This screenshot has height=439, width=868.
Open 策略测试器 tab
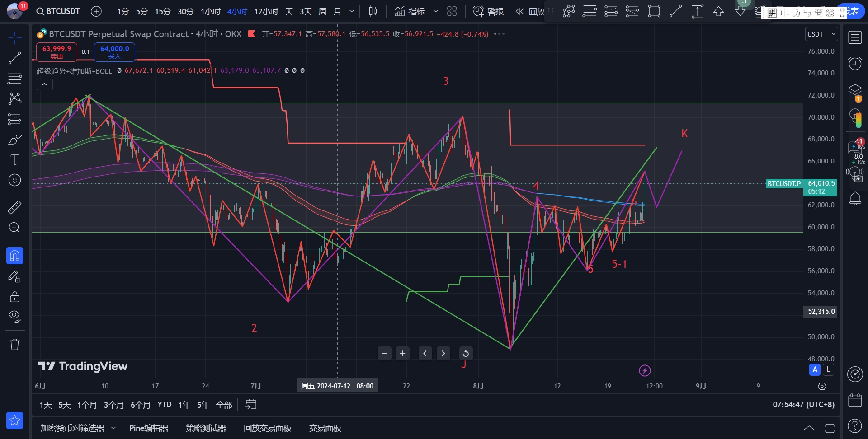(206, 428)
